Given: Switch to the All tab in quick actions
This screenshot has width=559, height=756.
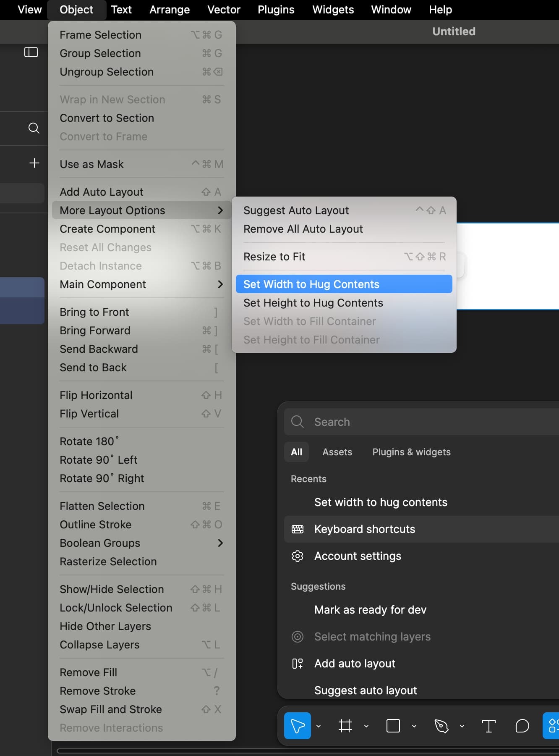Looking at the screenshot, I should click(296, 452).
